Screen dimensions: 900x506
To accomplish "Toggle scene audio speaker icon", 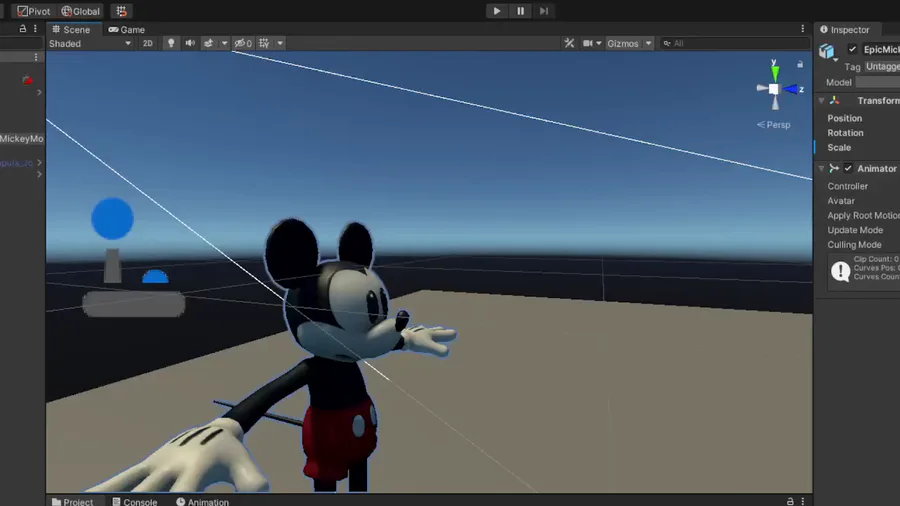I will [x=190, y=44].
